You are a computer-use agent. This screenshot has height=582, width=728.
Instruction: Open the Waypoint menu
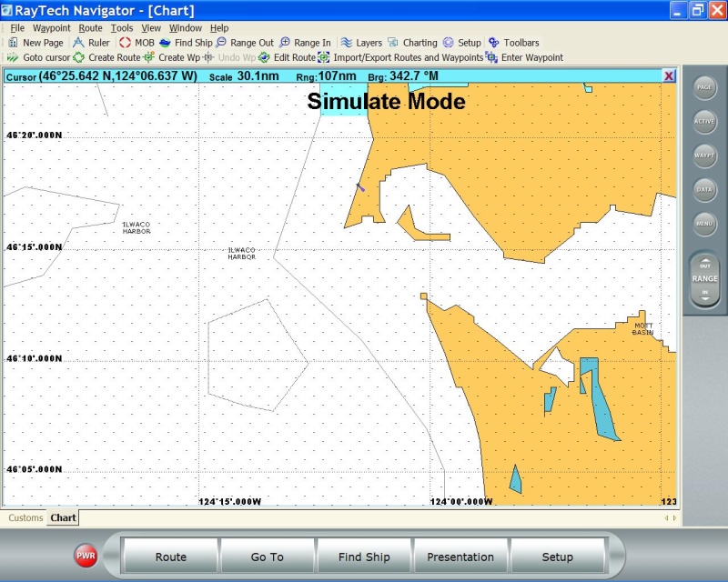[52, 28]
